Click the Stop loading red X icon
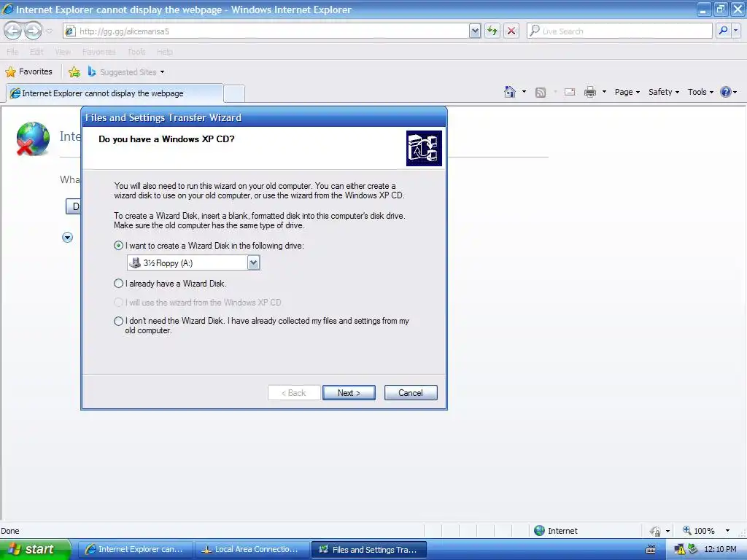 click(511, 31)
